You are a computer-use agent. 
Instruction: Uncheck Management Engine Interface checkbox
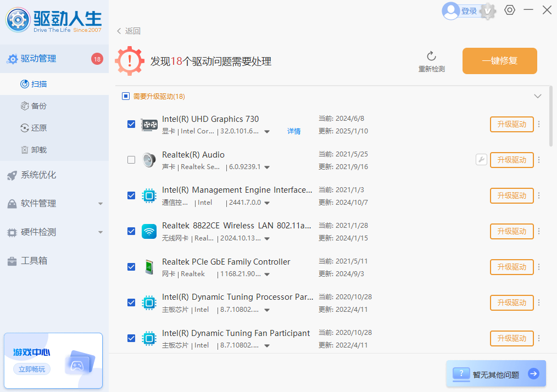[x=131, y=195]
